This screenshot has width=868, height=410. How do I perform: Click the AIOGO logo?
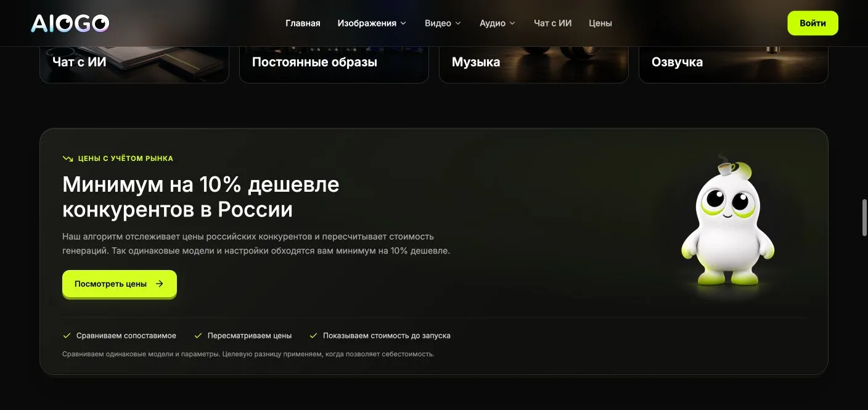70,23
